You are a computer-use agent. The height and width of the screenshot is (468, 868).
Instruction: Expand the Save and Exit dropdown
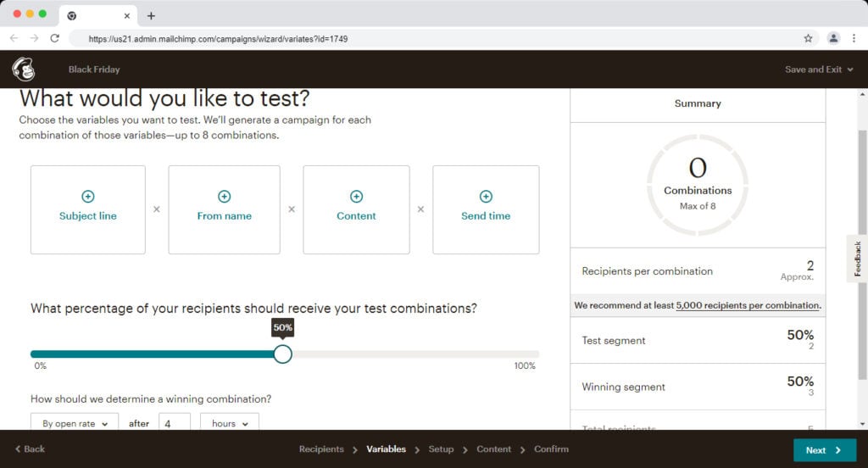(819, 70)
